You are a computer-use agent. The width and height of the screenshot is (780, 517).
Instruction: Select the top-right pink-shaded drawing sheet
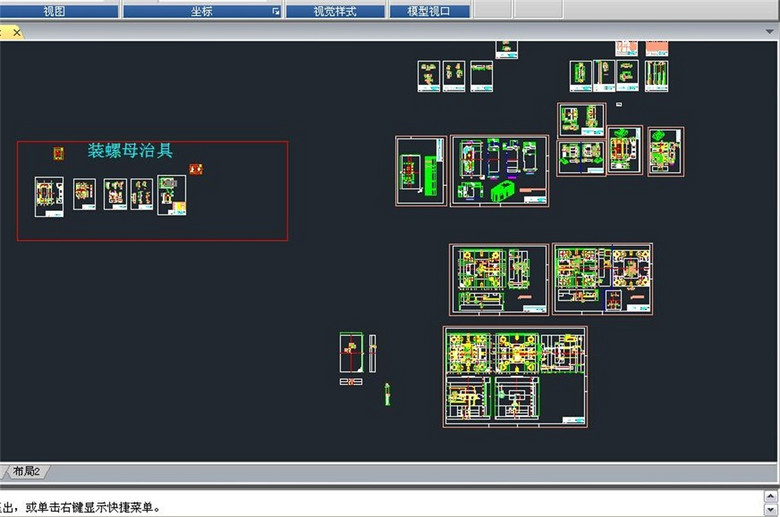coord(656,47)
